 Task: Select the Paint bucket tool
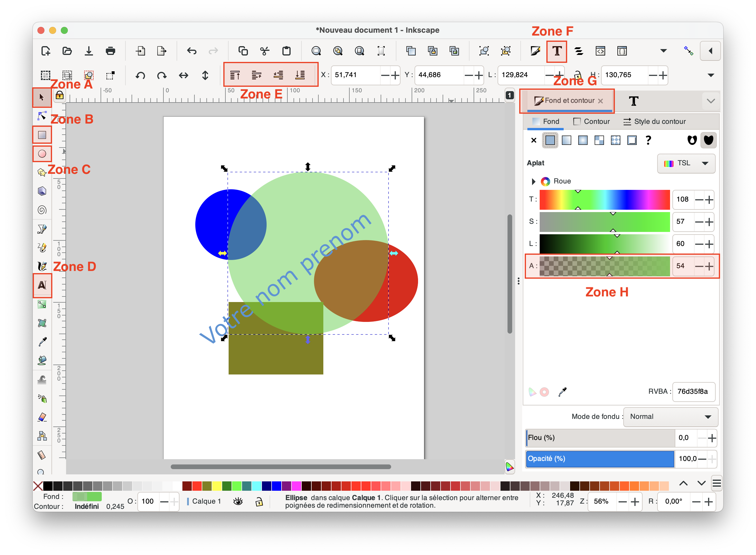click(42, 360)
